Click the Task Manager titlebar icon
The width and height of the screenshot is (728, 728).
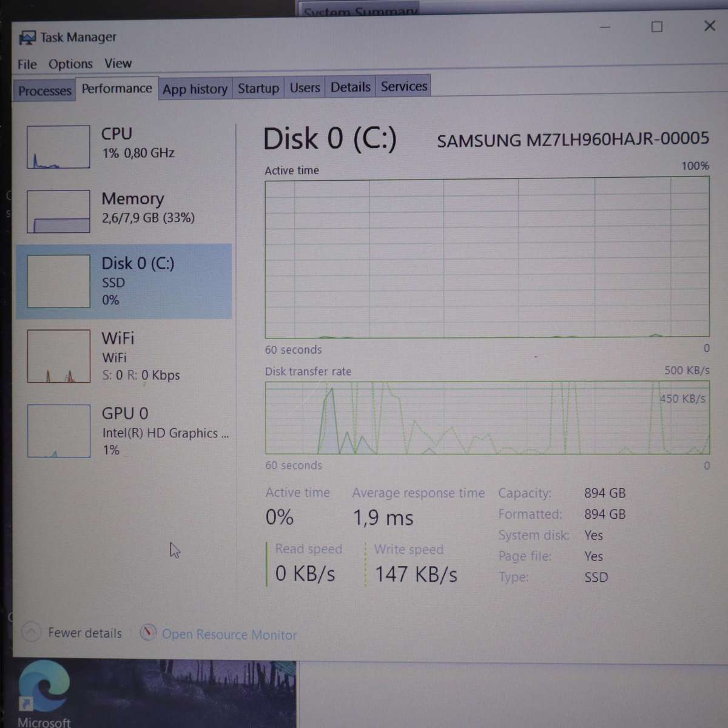click(27, 37)
